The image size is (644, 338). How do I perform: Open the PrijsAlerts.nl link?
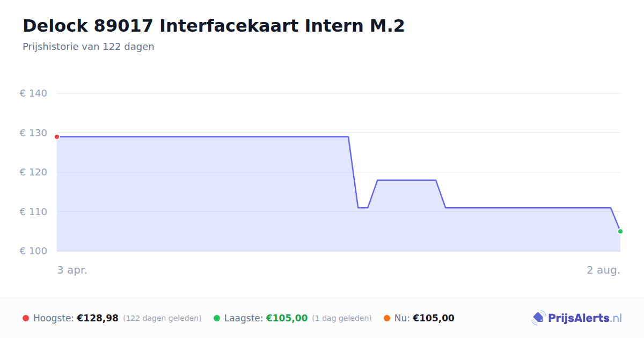pos(577,318)
